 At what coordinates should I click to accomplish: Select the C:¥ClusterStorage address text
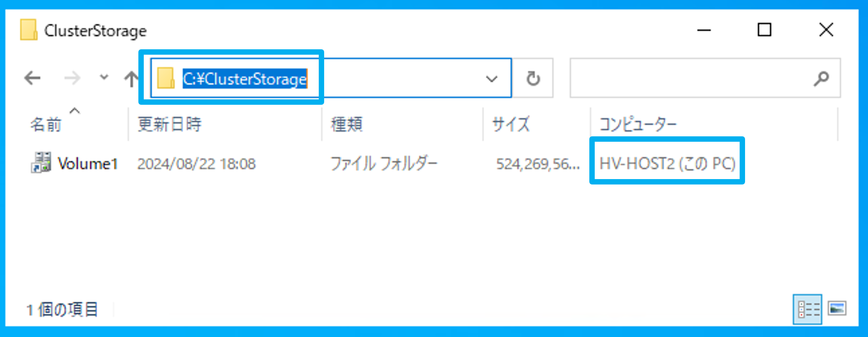click(x=245, y=79)
